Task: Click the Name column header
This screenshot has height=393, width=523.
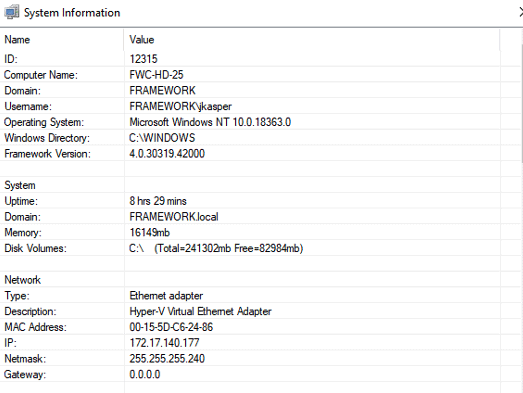Action: [x=62, y=40]
